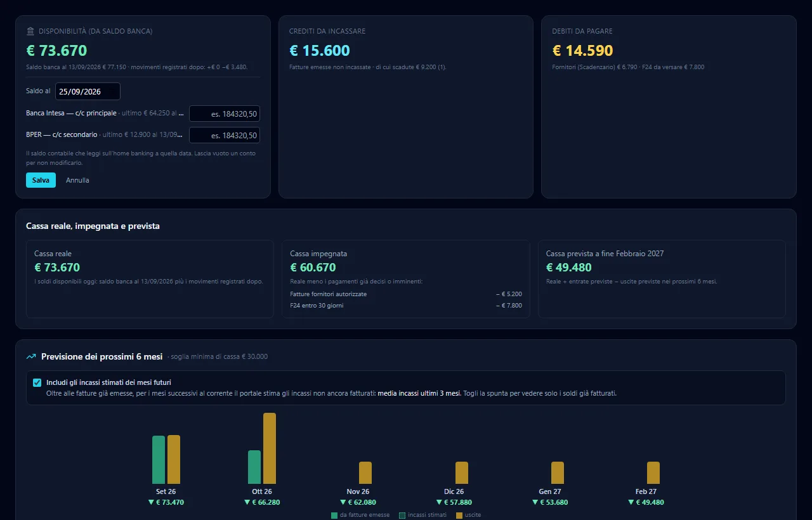
Task: Cancel balance editing via Annulla
Action: 77,180
